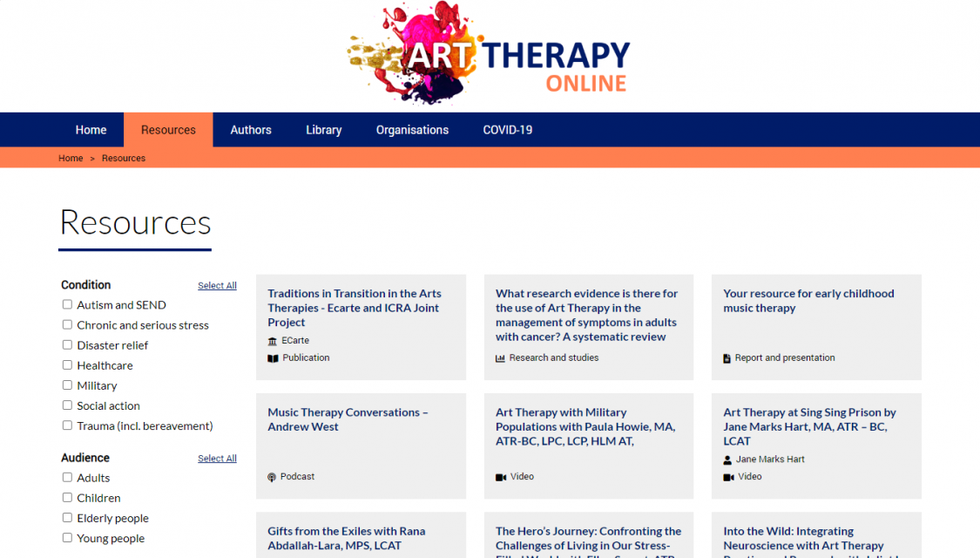Click the Publication book icon
Viewport: 980px width, 558px height.
point(273,358)
